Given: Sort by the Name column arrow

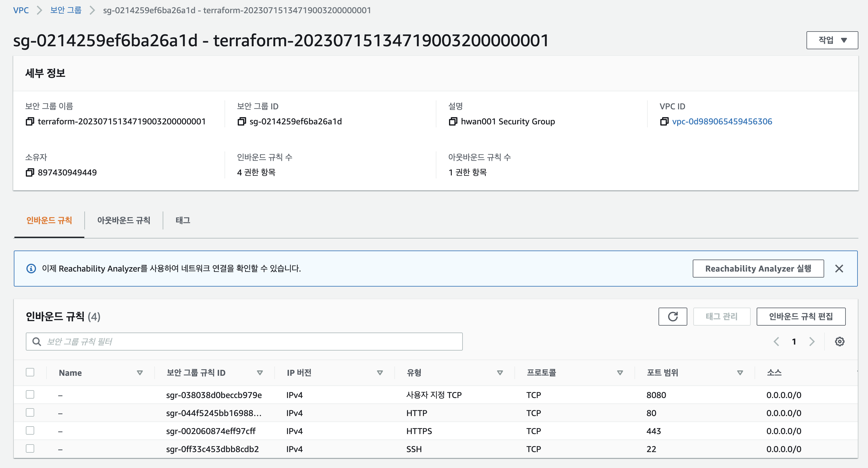Looking at the screenshot, I should [x=140, y=372].
